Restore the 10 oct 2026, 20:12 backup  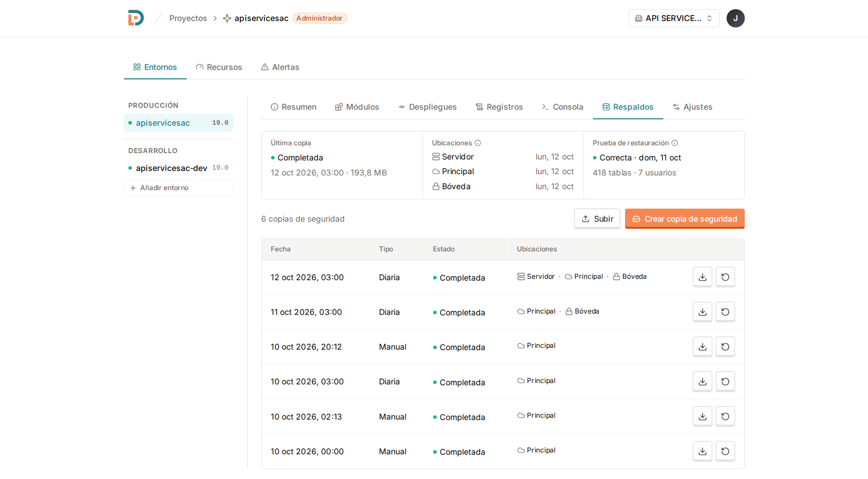tap(725, 346)
